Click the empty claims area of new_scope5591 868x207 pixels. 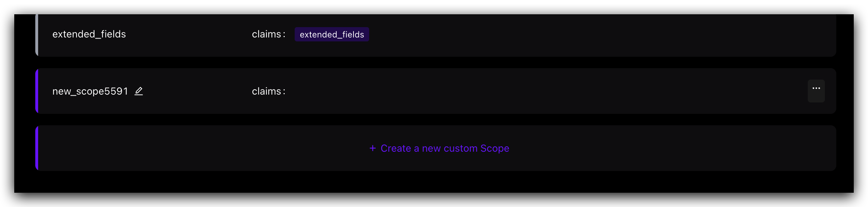pos(534,91)
